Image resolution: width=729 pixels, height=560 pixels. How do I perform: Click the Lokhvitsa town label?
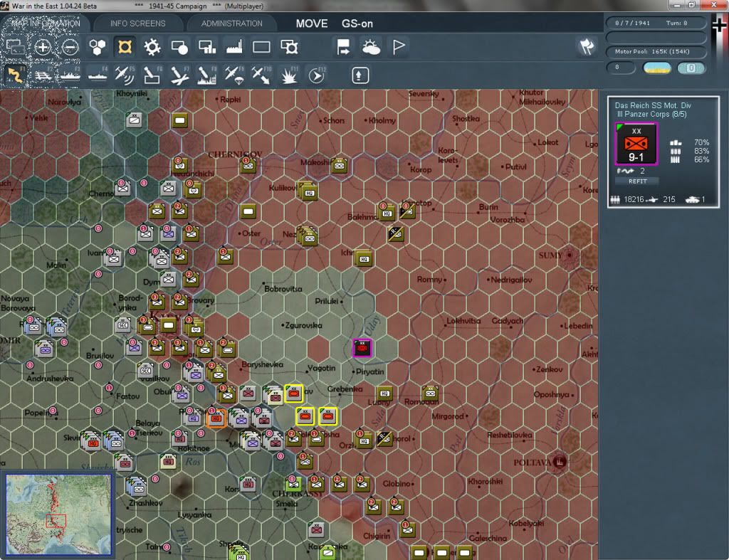click(464, 321)
